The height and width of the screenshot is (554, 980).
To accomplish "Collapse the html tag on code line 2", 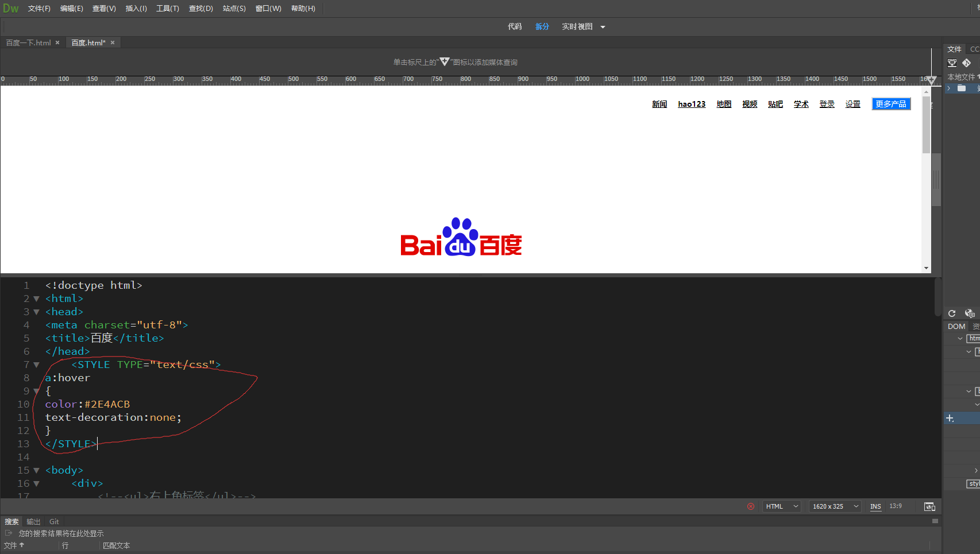I will click(x=37, y=299).
